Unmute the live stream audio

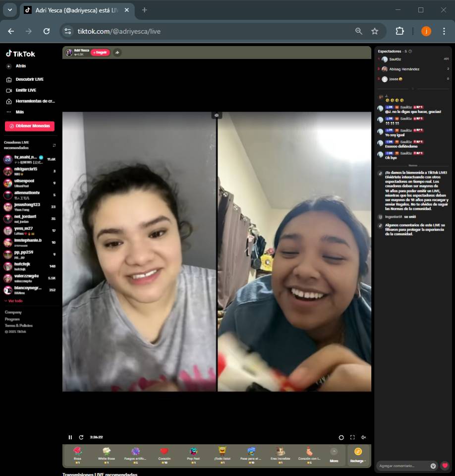click(x=363, y=437)
